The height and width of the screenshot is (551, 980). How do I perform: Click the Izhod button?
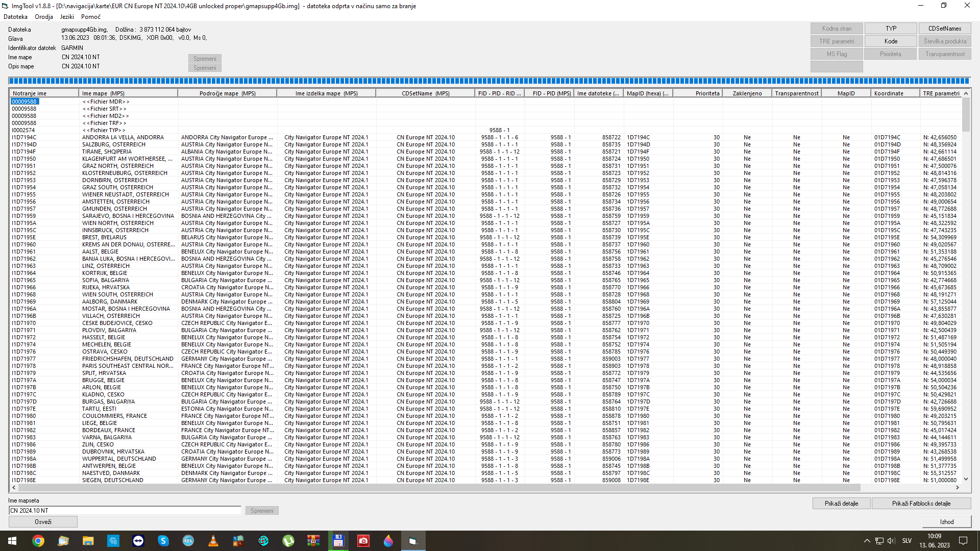pos(947,522)
